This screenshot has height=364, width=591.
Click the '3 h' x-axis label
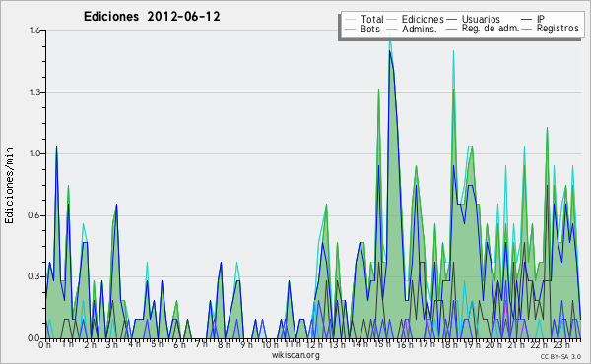[x=112, y=345]
